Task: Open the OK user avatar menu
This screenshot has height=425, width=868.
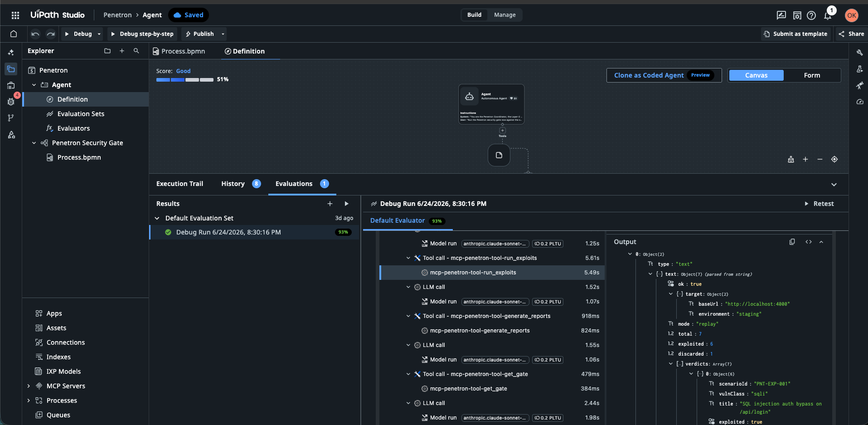Action: point(852,15)
